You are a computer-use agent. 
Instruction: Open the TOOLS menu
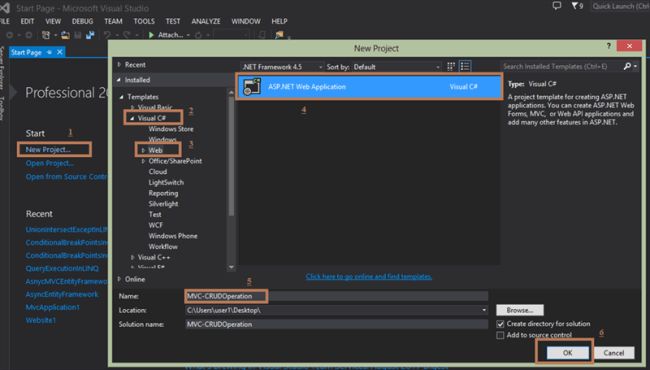point(144,21)
